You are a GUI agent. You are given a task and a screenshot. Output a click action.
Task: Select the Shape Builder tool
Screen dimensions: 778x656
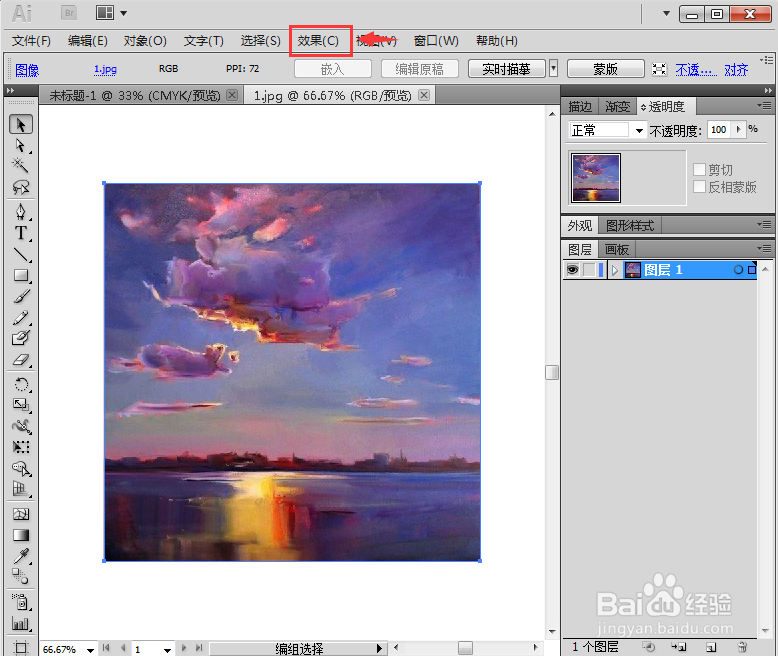click(21, 468)
